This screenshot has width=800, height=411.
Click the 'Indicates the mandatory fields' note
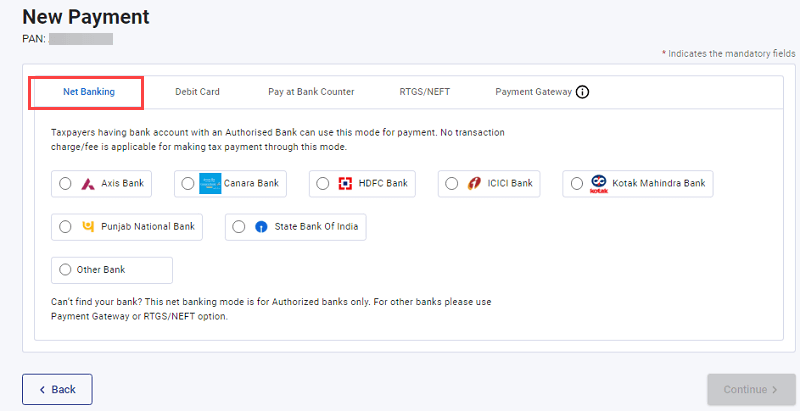[729, 54]
